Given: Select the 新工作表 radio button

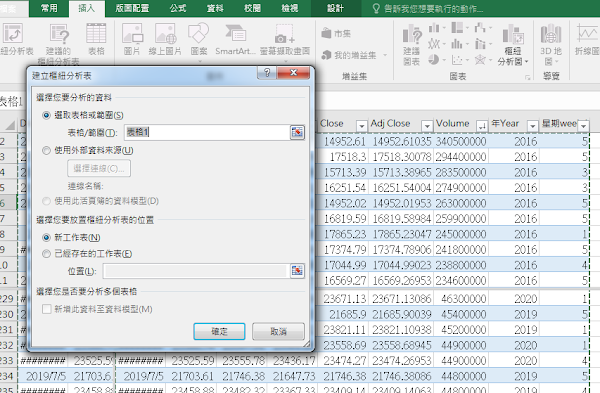Looking at the screenshot, I should pyautogui.click(x=46, y=238).
